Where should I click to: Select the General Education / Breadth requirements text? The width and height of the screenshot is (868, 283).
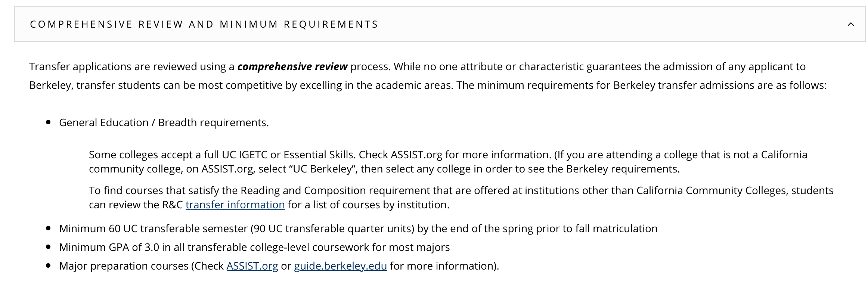click(x=164, y=122)
